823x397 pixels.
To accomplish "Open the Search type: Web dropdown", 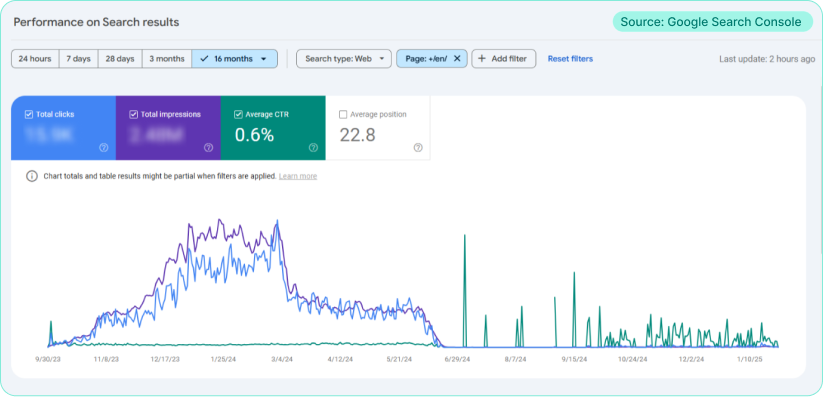I will coord(344,59).
